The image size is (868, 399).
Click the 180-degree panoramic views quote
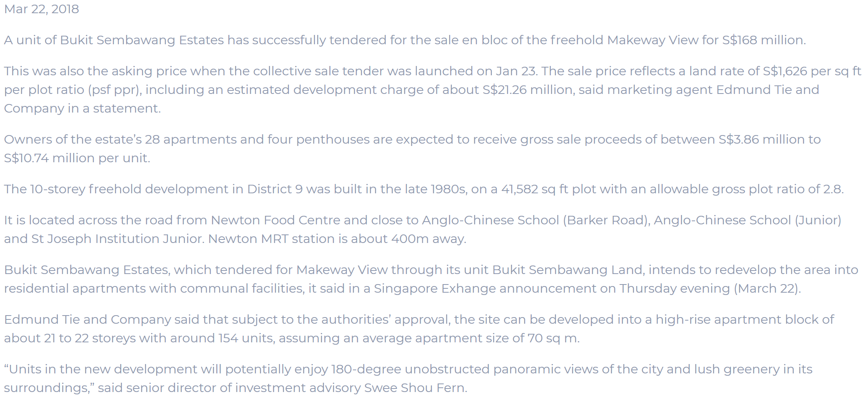tap(408, 369)
